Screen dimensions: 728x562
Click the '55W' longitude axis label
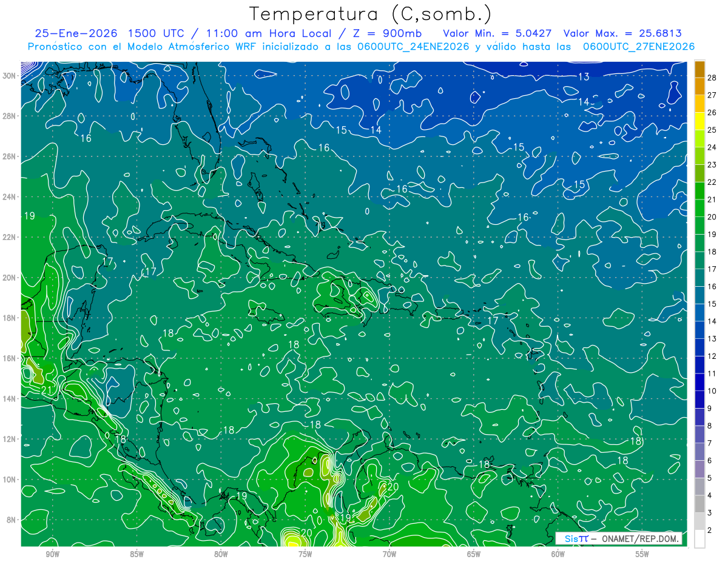tap(642, 554)
